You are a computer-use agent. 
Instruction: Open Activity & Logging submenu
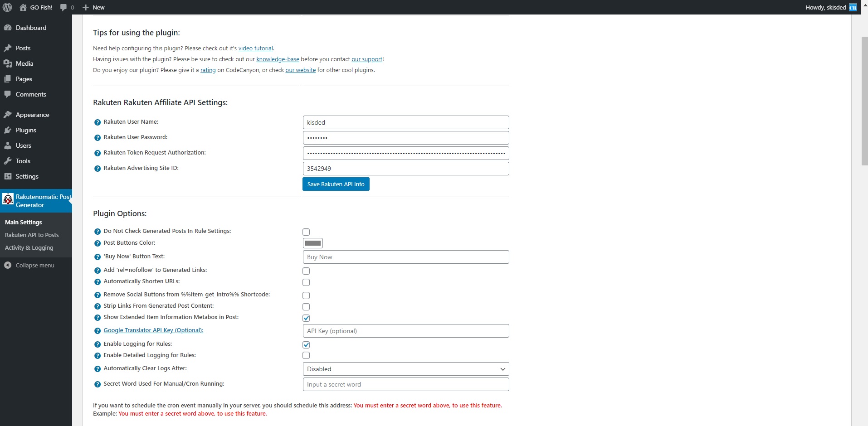pyautogui.click(x=29, y=247)
